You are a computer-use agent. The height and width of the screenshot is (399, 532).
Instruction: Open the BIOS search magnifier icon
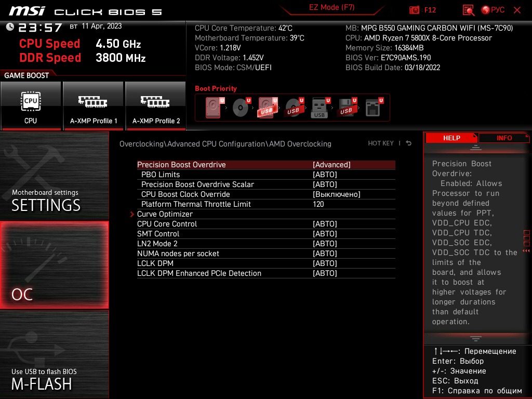pyautogui.click(x=469, y=10)
